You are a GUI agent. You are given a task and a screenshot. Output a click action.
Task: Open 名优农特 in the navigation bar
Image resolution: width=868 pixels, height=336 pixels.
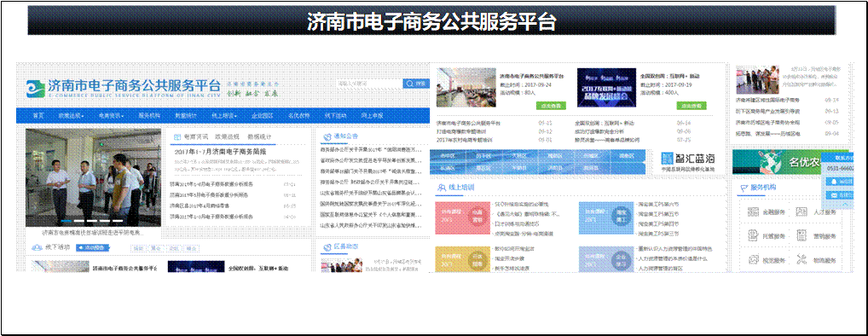coord(299,116)
